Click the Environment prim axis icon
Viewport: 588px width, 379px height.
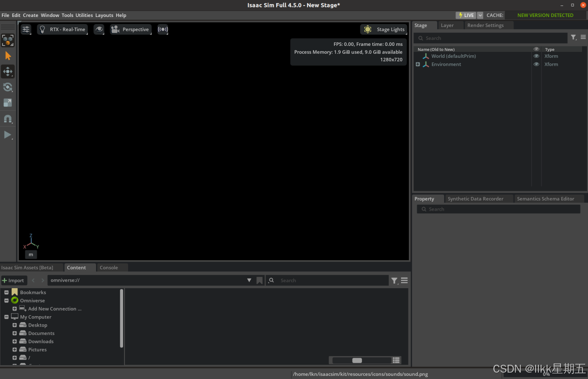[x=426, y=65]
